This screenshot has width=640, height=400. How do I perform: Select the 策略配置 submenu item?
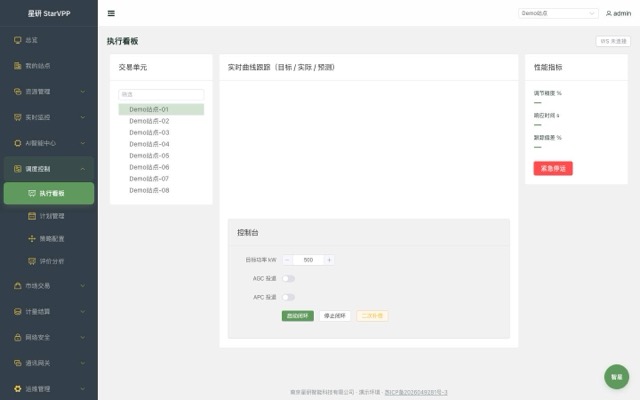[x=49, y=239]
